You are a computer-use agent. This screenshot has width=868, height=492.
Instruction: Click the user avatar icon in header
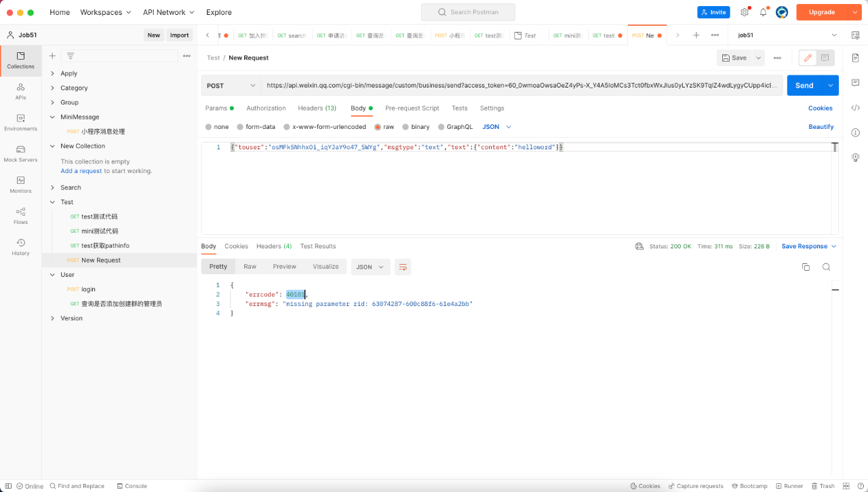[x=782, y=12]
